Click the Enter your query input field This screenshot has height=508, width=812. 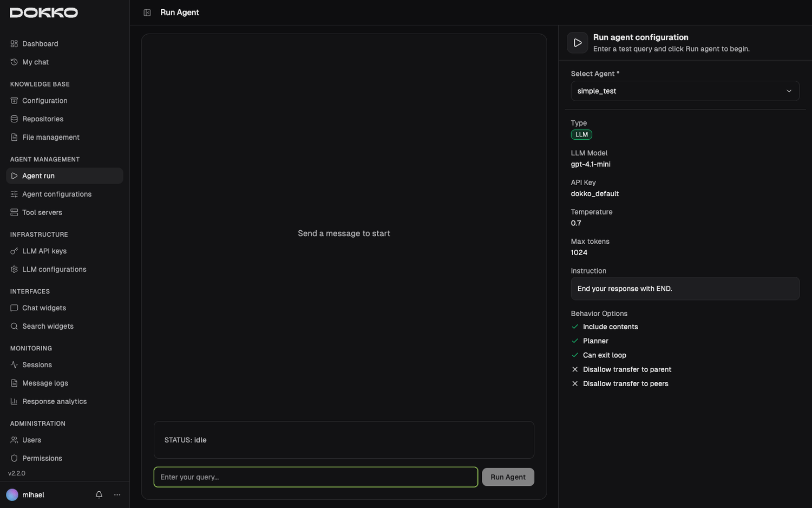pyautogui.click(x=316, y=477)
